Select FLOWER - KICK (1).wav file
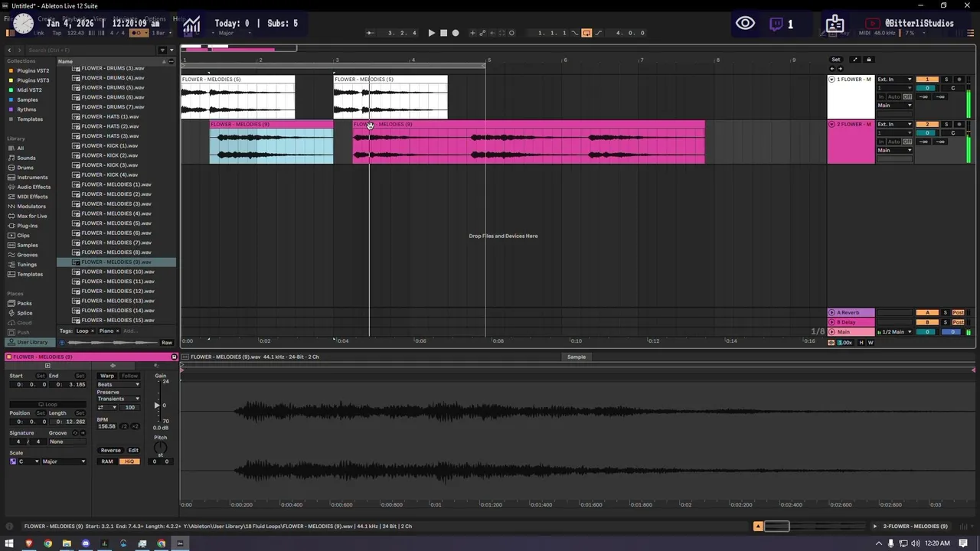The height and width of the screenshot is (551, 980). 109,145
